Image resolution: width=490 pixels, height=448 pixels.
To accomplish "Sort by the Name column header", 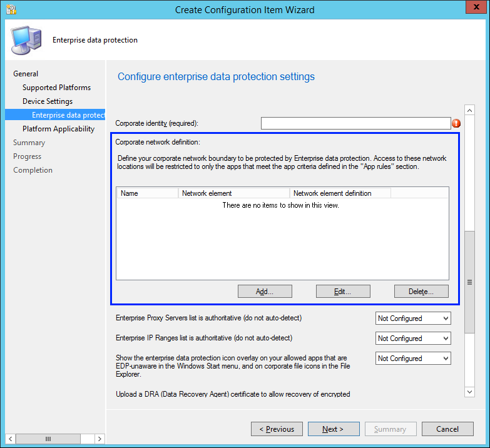I will pos(148,193).
